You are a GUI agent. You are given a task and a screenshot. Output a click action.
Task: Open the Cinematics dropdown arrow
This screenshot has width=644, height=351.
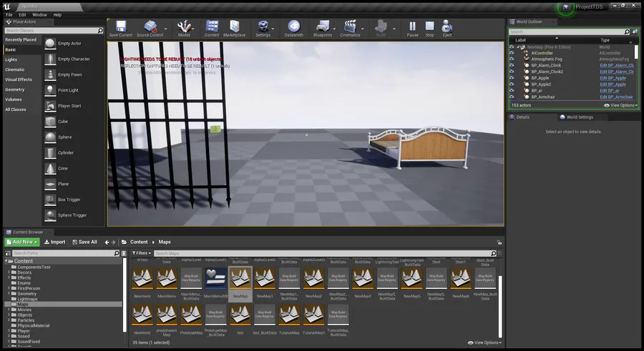[362, 29]
